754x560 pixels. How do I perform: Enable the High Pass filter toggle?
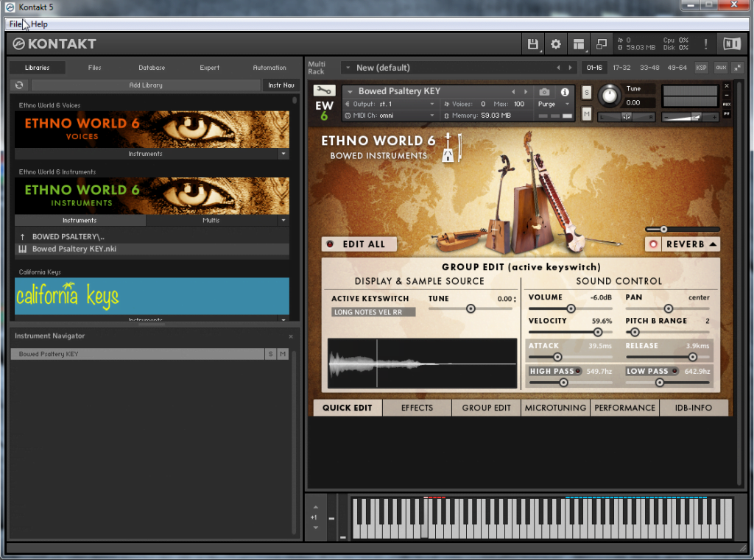tap(578, 372)
